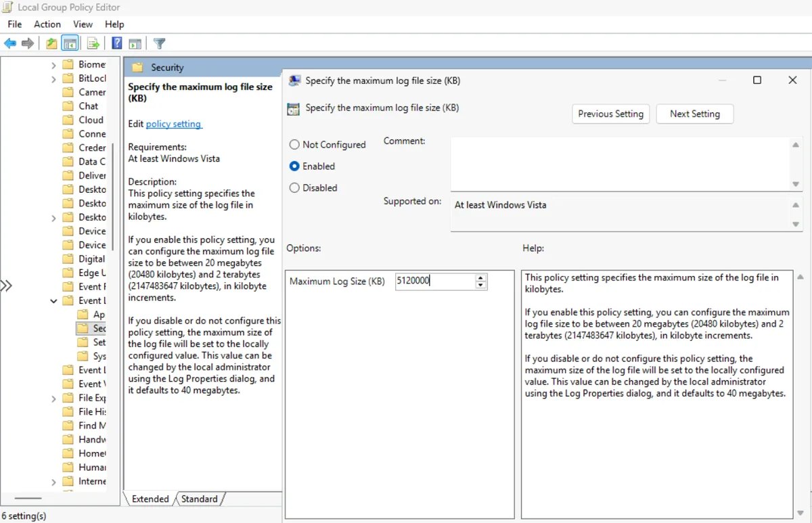
Task: Open the Action menu
Action: pos(47,24)
